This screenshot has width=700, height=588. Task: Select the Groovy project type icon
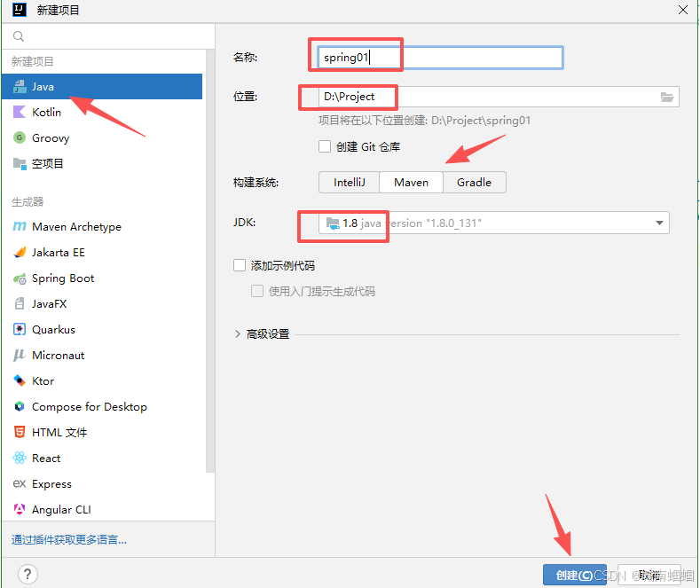pyautogui.click(x=20, y=138)
